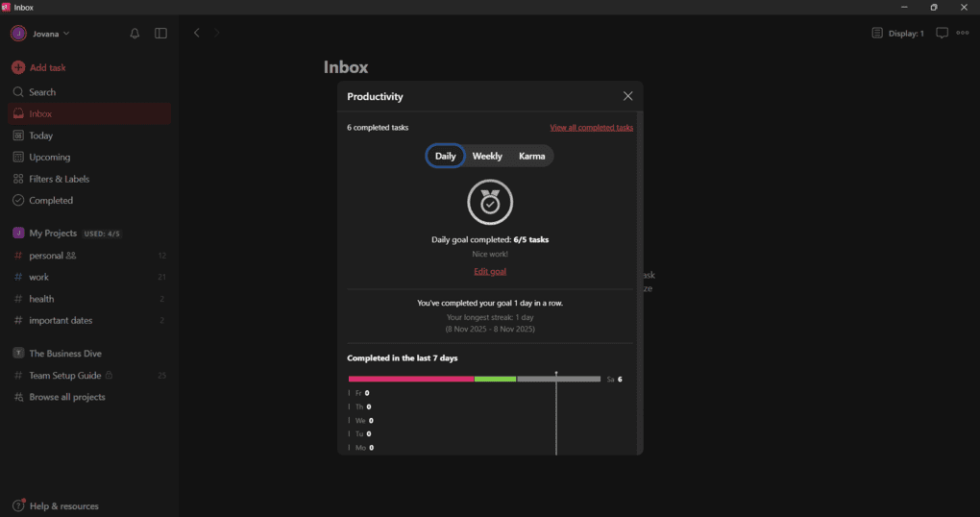
Task: Click the gray segment of Saturday bar
Action: [x=559, y=379]
